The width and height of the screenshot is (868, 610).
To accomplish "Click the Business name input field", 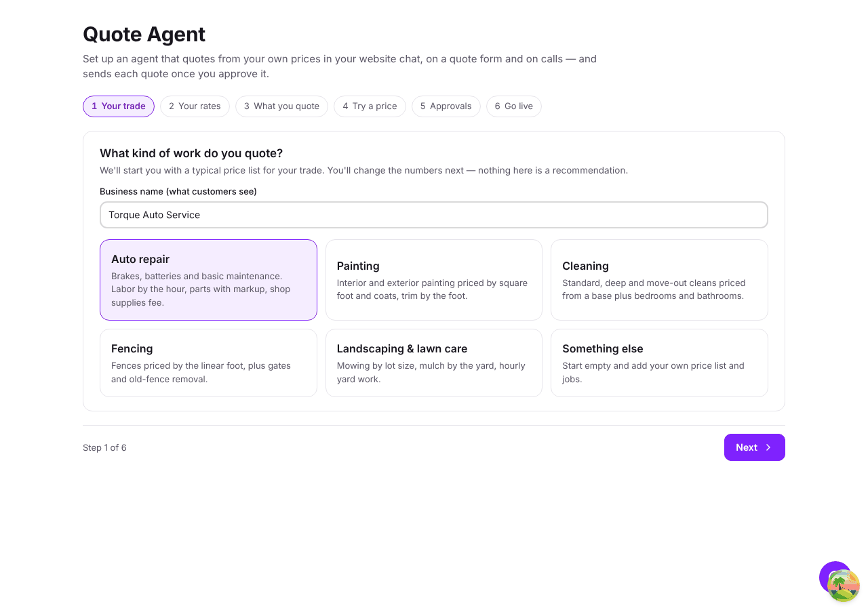I will [434, 215].
